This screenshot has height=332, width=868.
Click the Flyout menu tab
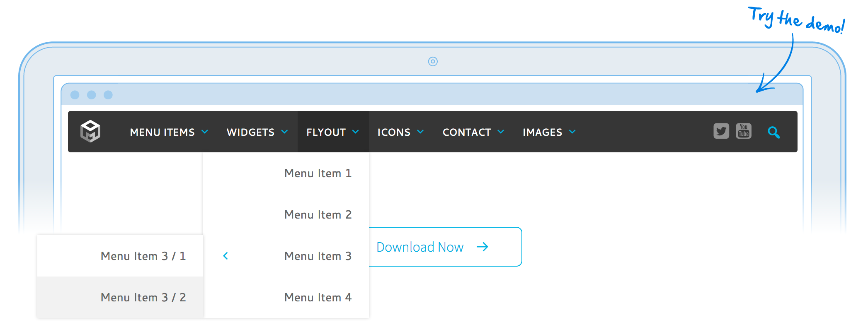(332, 132)
